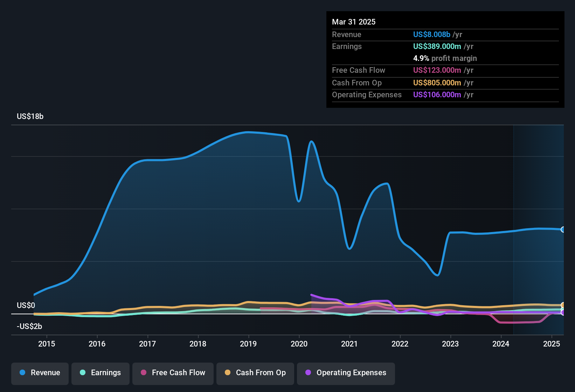
Task: Click the Revenue endpoint marker on the chart
Action: [563, 230]
